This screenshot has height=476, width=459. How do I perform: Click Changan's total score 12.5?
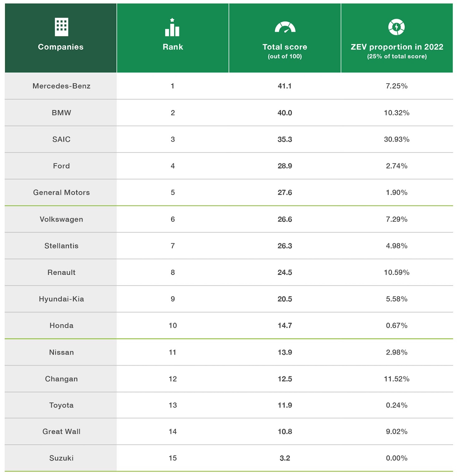[x=285, y=379]
